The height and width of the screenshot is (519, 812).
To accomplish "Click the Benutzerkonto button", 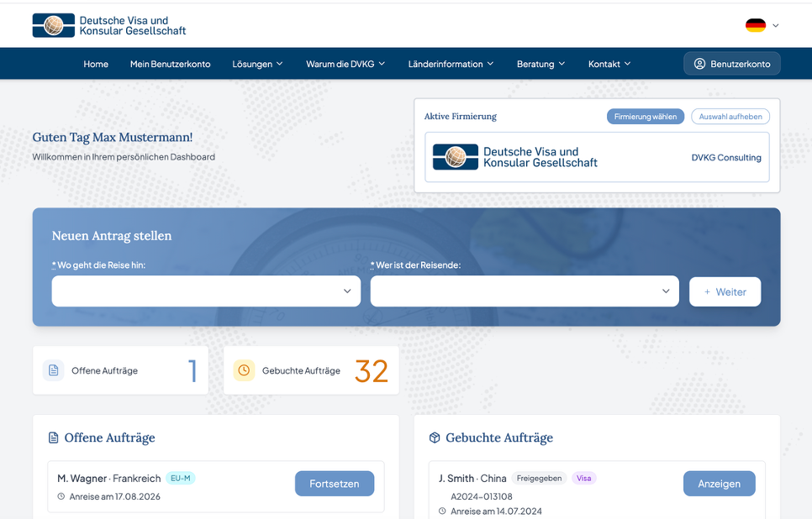I will pos(732,64).
